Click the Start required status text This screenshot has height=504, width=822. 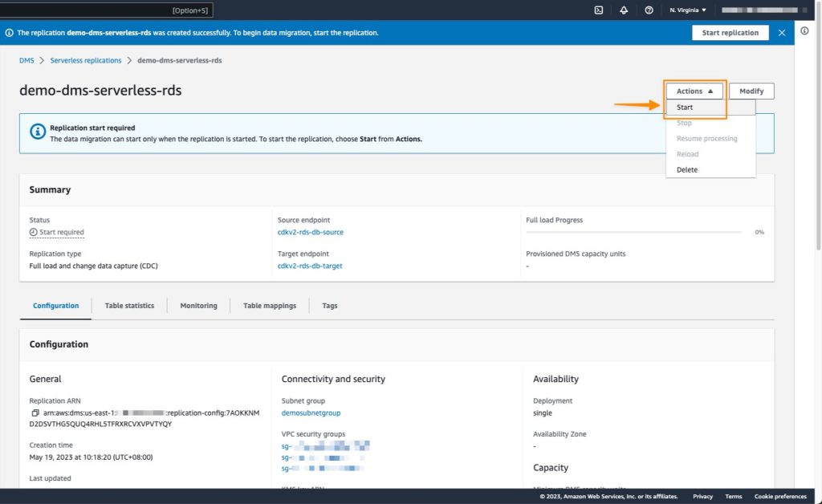point(61,232)
